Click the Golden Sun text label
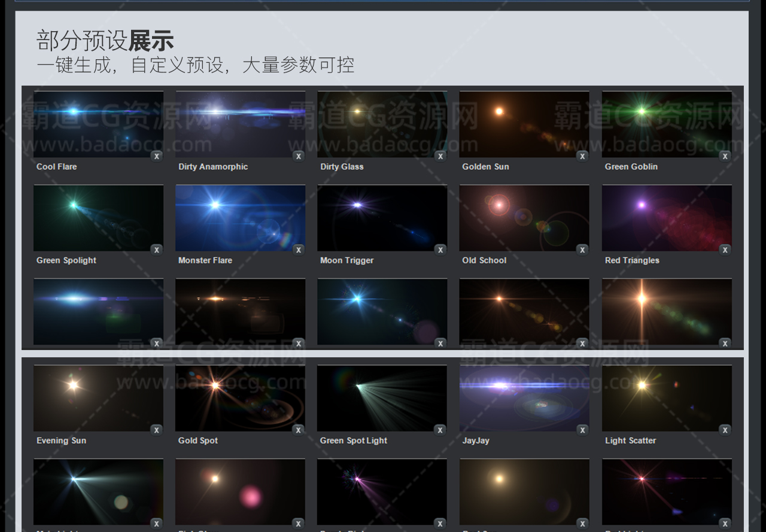Viewport: 766px width, 532px height. click(x=485, y=167)
